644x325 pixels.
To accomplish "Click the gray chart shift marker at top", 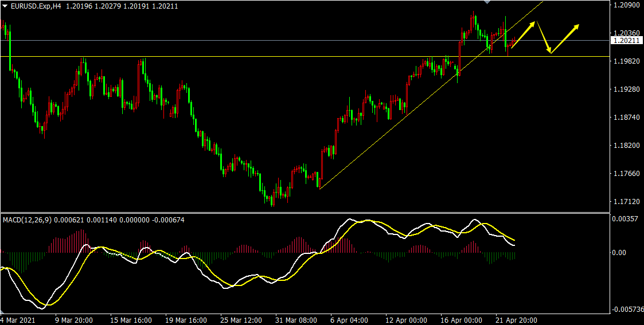I will pyautogui.click(x=488, y=3).
